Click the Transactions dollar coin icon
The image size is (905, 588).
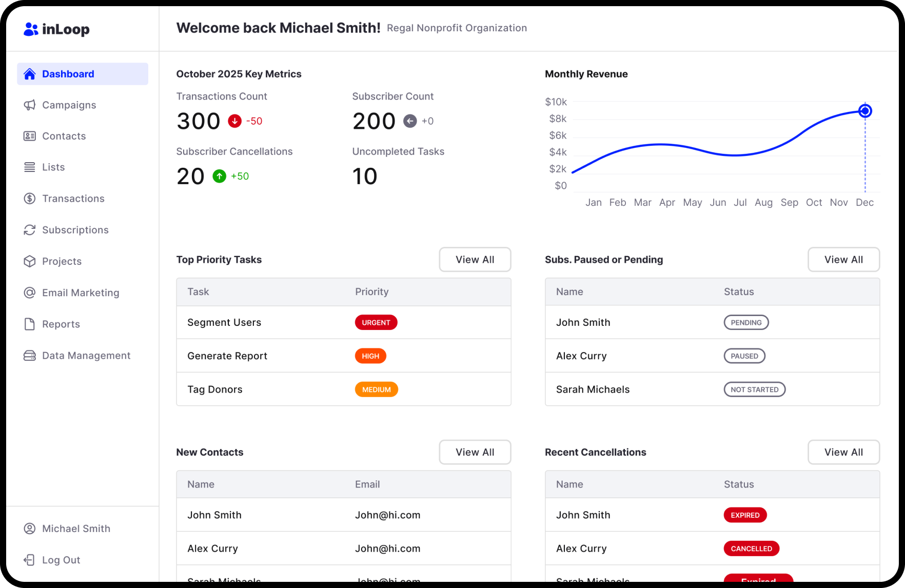click(30, 199)
